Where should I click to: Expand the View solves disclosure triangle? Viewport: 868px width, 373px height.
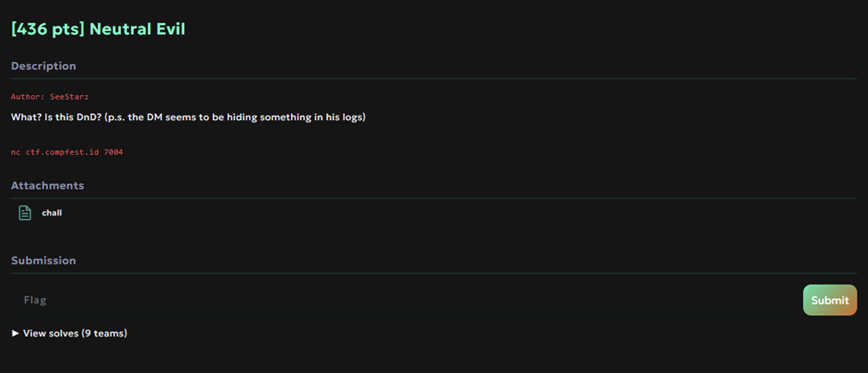(15, 333)
